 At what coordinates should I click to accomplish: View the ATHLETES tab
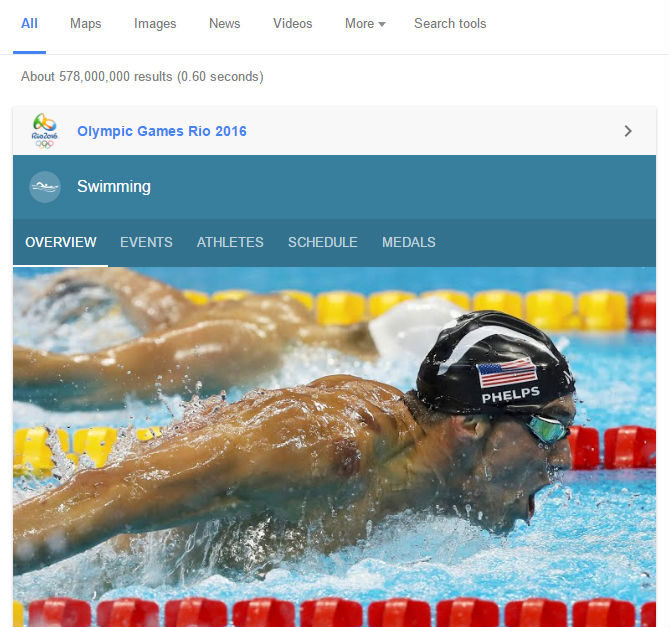230,242
